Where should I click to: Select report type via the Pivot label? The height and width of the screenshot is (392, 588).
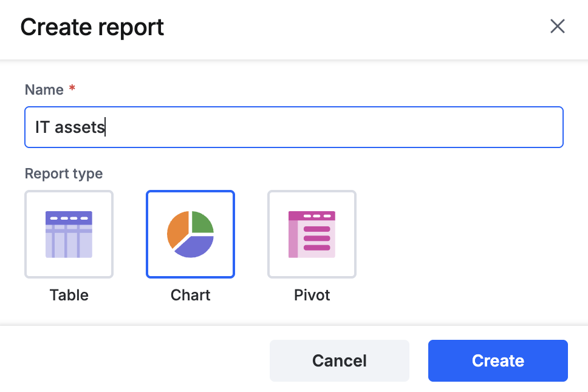[x=312, y=296]
